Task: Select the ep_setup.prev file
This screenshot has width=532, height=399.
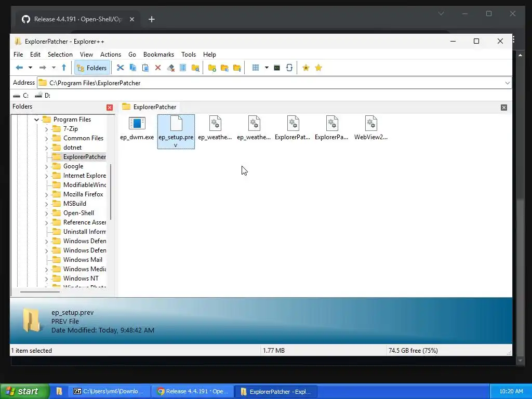Action: pyautogui.click(x=176, y=131)
